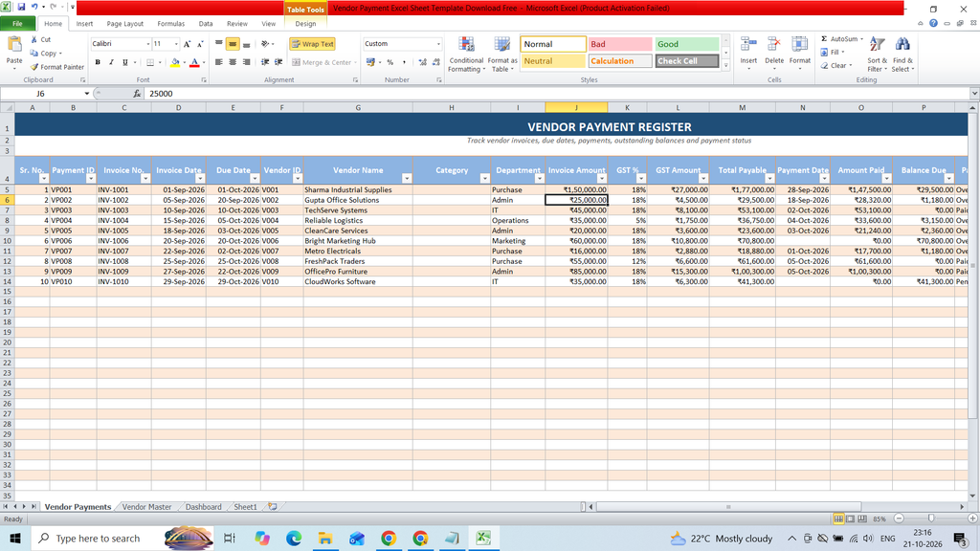Open the Formulas ribbon tab
The height and width of the screenshot is (551, 980).
tap(170, 24)
